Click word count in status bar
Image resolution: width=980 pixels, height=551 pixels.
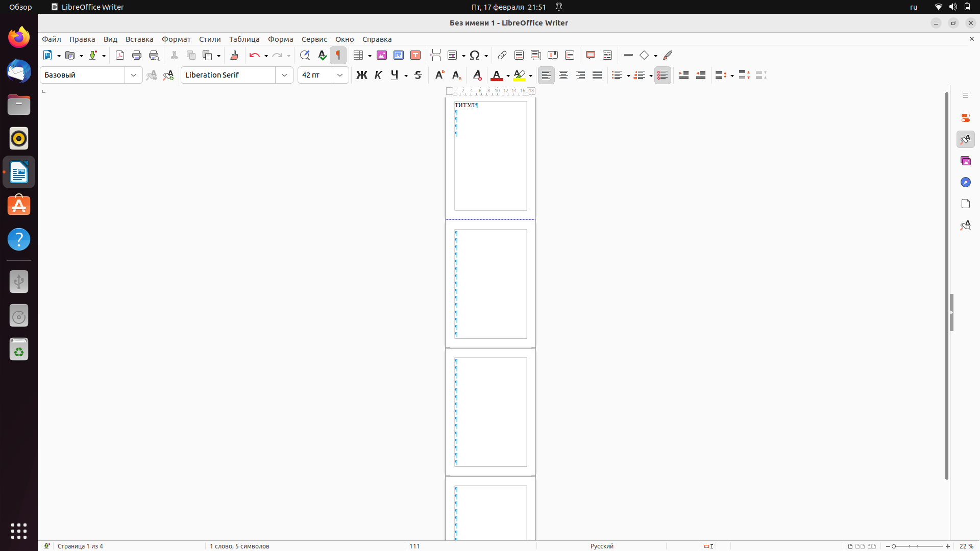[239, 546]
